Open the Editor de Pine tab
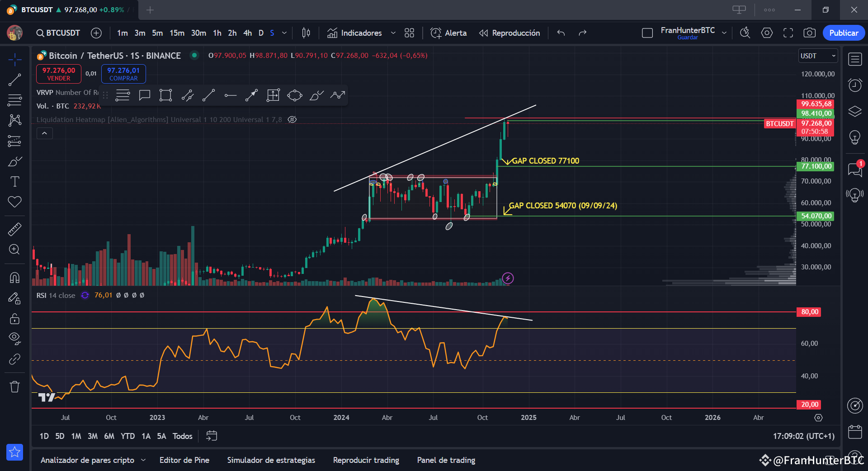 point(184,460)
